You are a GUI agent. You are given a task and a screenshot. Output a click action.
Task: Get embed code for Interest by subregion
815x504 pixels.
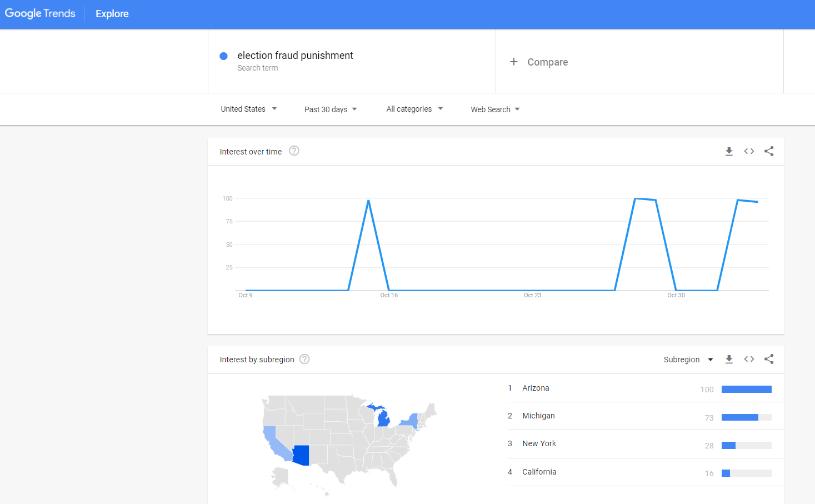click(749, 359)
